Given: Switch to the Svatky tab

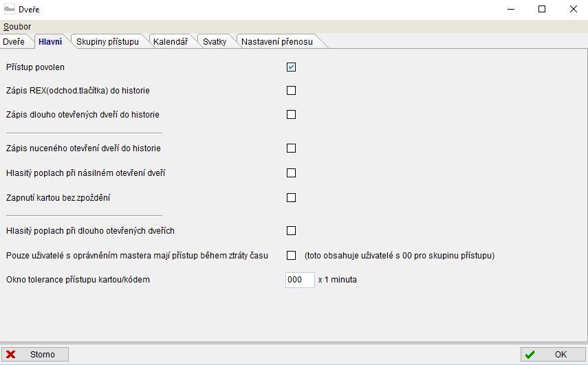Looking at the screenshot, I should tap(215, 42).
